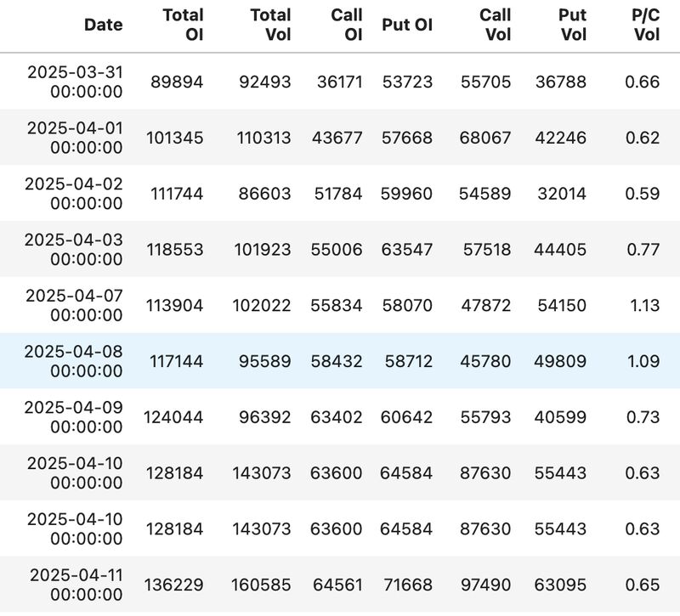
Task: Click P/C Vol value 1.13
Action: (x=645, y=306)
